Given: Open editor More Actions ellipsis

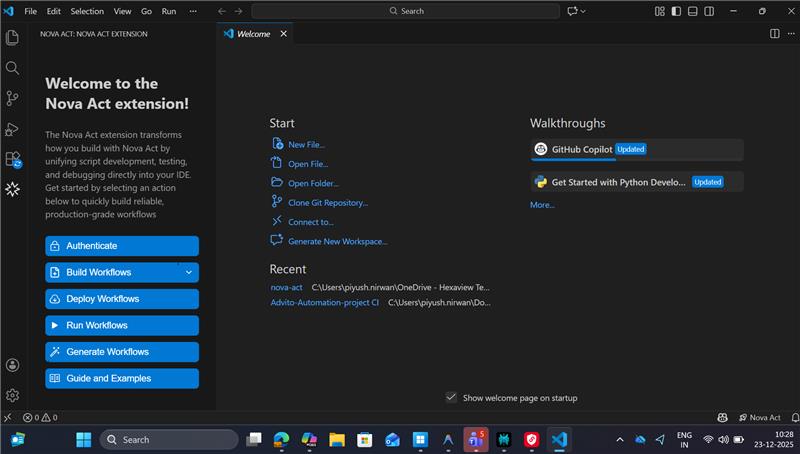Looking at the screenshot, I should pos(791,34).
